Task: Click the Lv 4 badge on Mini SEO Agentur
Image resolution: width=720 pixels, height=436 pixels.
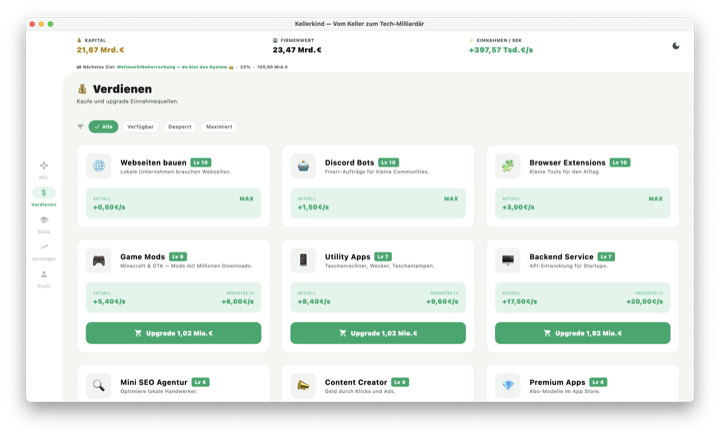Action: tap(200, 382)
